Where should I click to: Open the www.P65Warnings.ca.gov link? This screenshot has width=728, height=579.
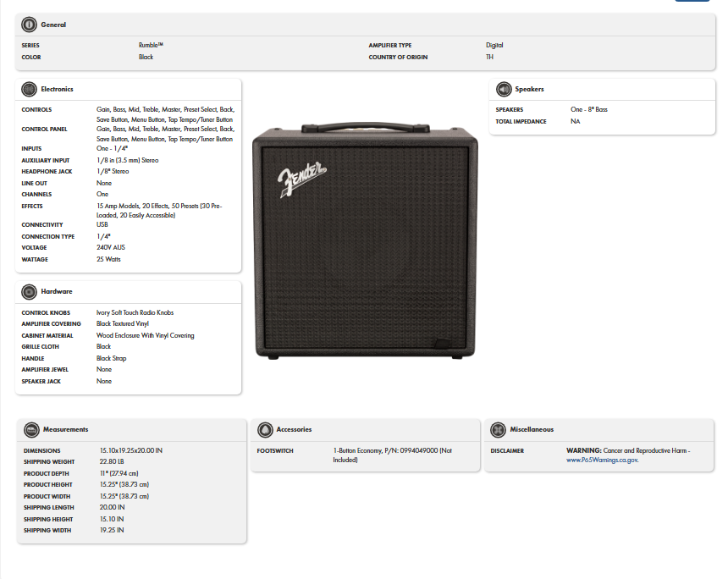(x=602, y=460)
